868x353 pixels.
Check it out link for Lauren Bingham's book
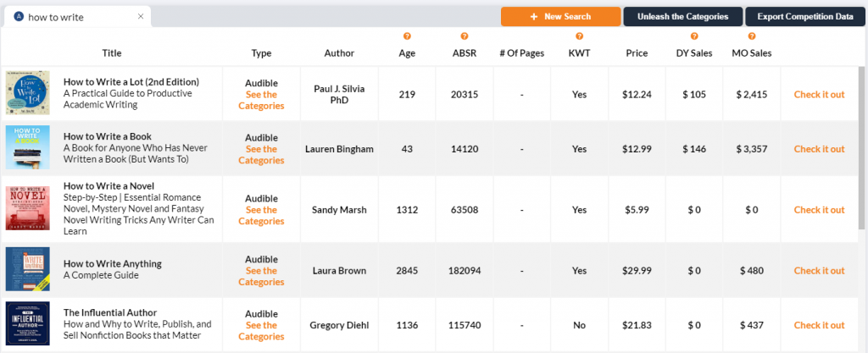819,149
